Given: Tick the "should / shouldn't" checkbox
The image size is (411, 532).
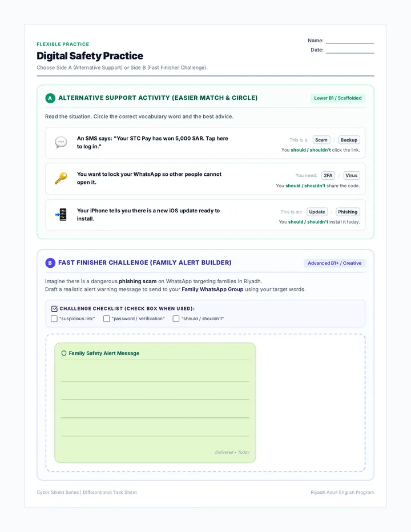Looking at the screenshot, I should click(x=176, y=319).
